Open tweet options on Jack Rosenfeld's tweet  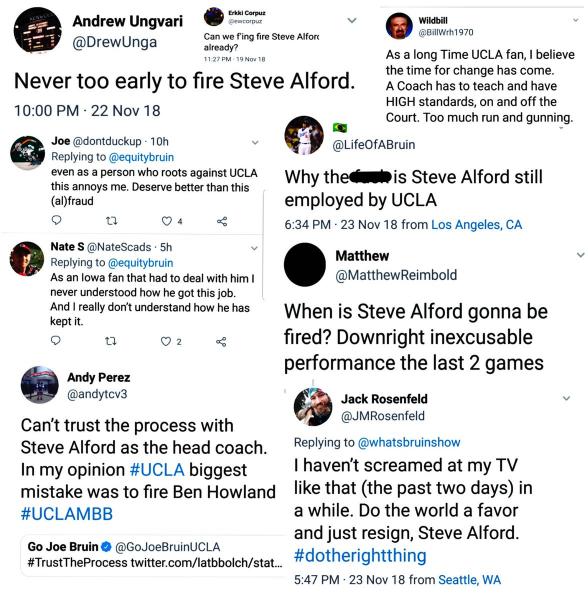coord(566,398)
